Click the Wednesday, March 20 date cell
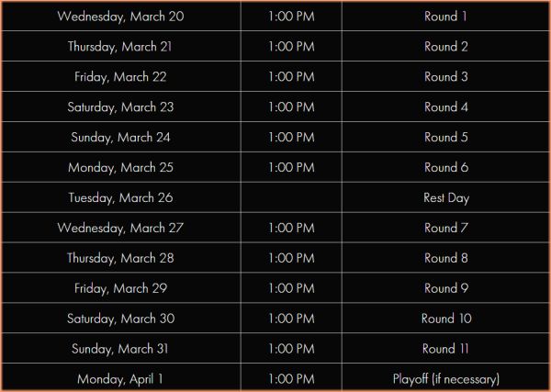Screen dimensions: 551x392 coord(120,17)
